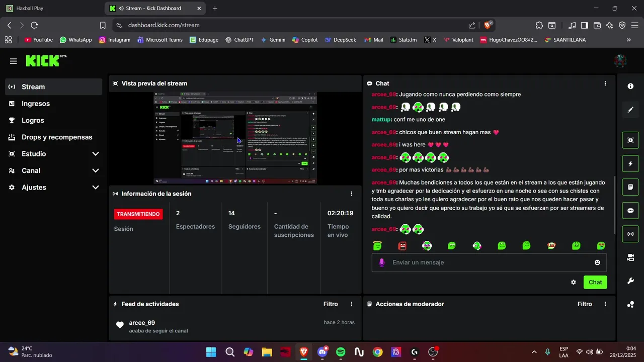
Task: Reload the page
Action: coord(34,25)
